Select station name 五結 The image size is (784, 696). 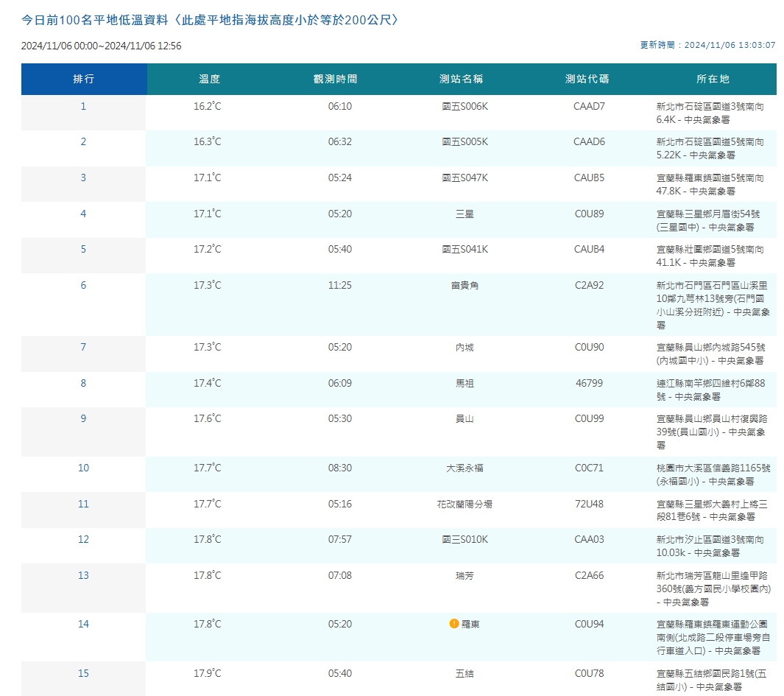(465, 674)
